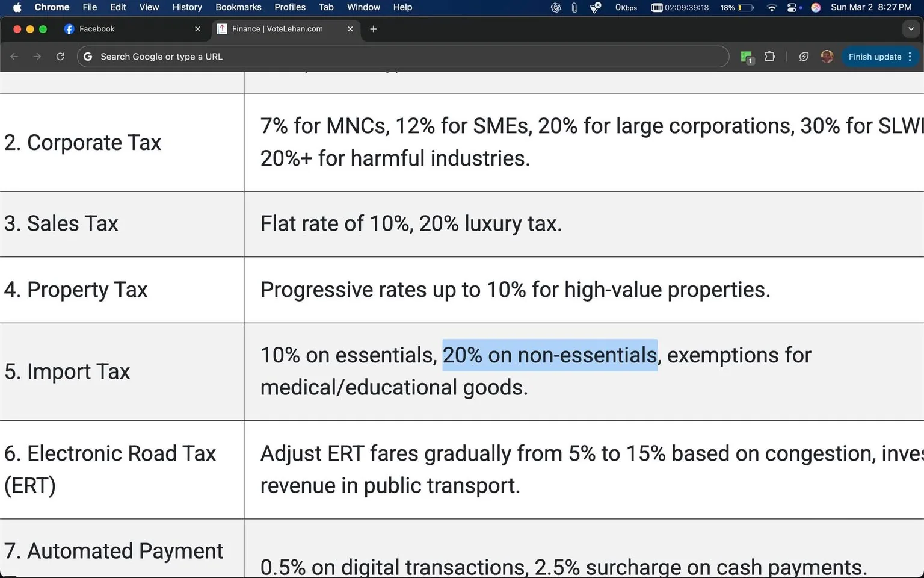This screenshot has height=578, width=924.
Task: Open the battery status at 18%
Action: pyautogui.click(x=737, y=7)
